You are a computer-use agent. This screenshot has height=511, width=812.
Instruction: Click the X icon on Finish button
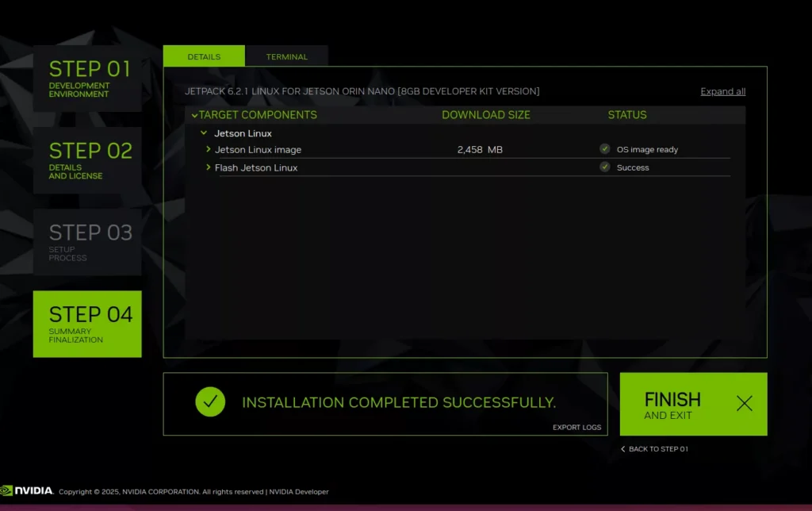(744, 404)
